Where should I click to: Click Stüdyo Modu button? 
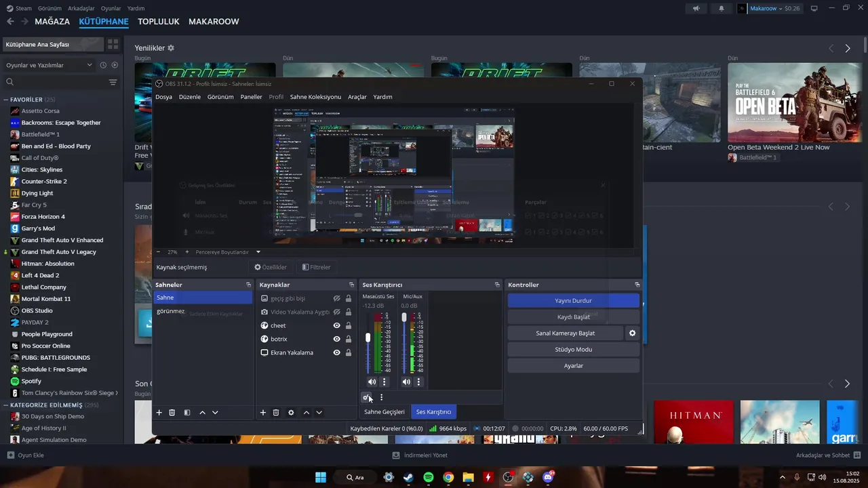(574, 349)
